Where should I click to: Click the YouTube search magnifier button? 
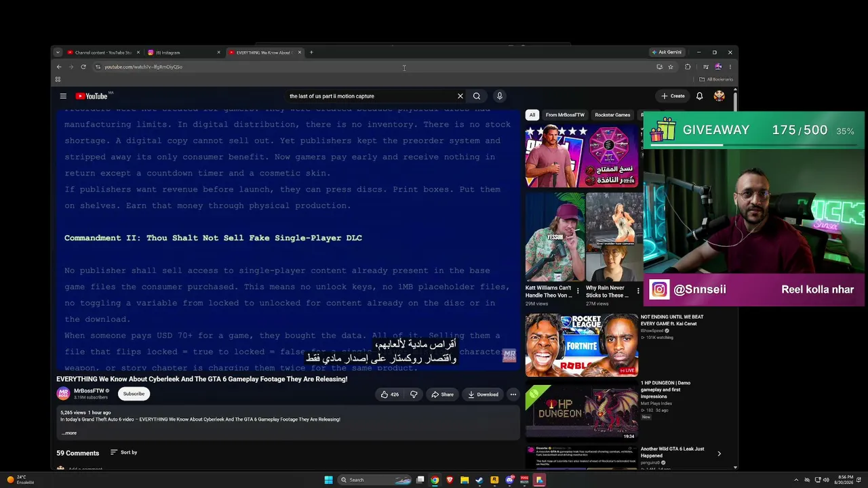pyautogui.click(x=477, y=96)
